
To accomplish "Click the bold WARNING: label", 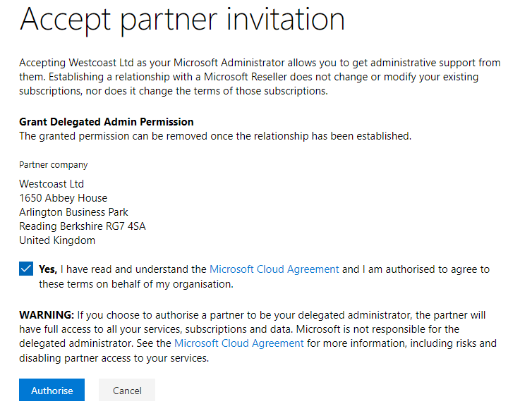I will click(47, 315).
